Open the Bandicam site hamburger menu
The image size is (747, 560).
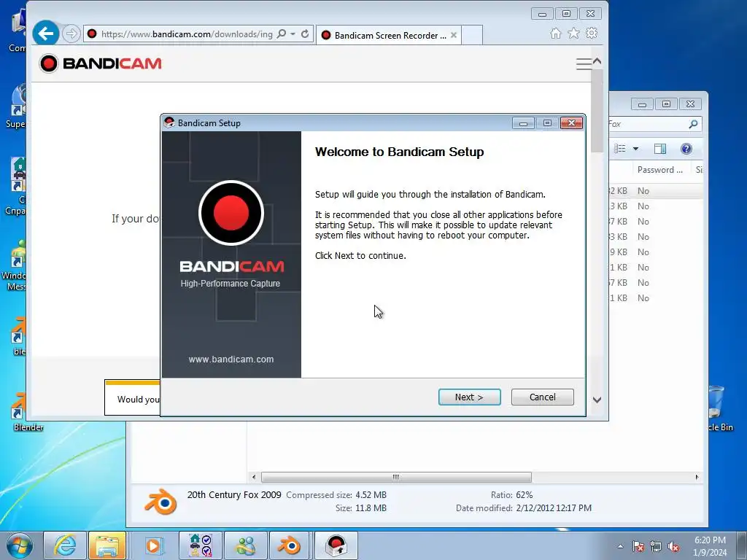pos(584,64)
